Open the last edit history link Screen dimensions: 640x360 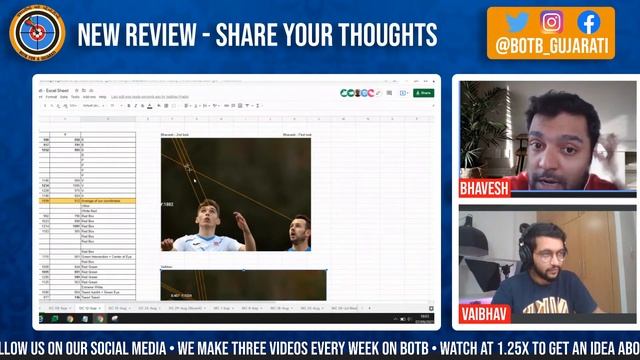click(150, 97)
